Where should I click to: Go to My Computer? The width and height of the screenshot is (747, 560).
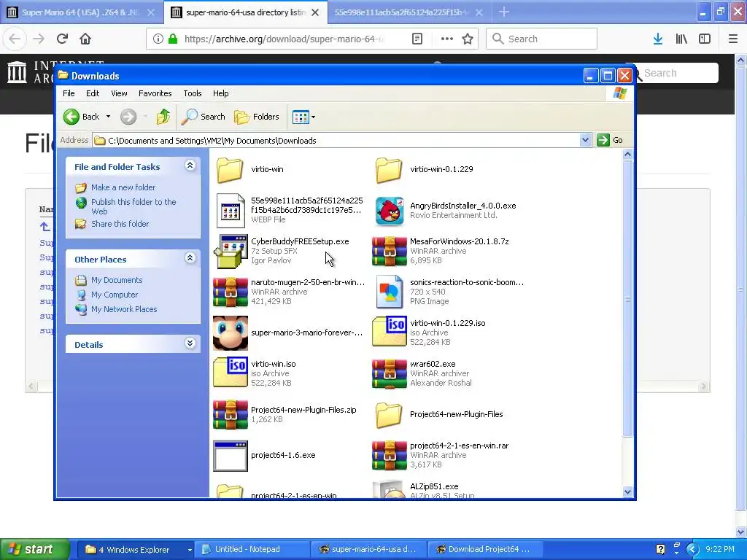(115, 295)
